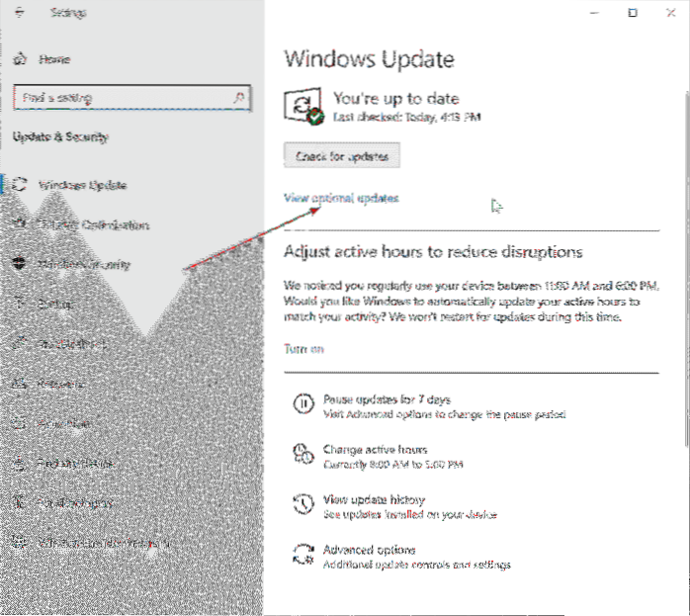This screenshot has width=690, height=616.
Task: Open the Home settings page
Action: pos(42,59)
